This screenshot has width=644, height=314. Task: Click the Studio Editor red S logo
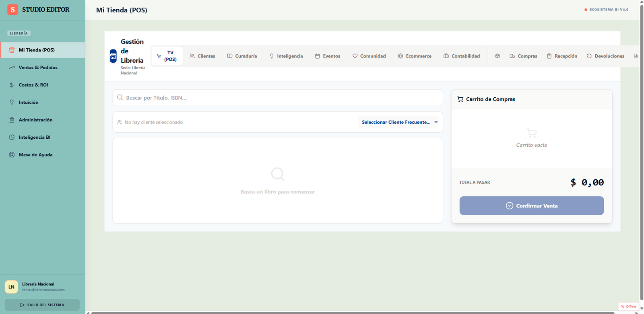(x=12, y=10)
